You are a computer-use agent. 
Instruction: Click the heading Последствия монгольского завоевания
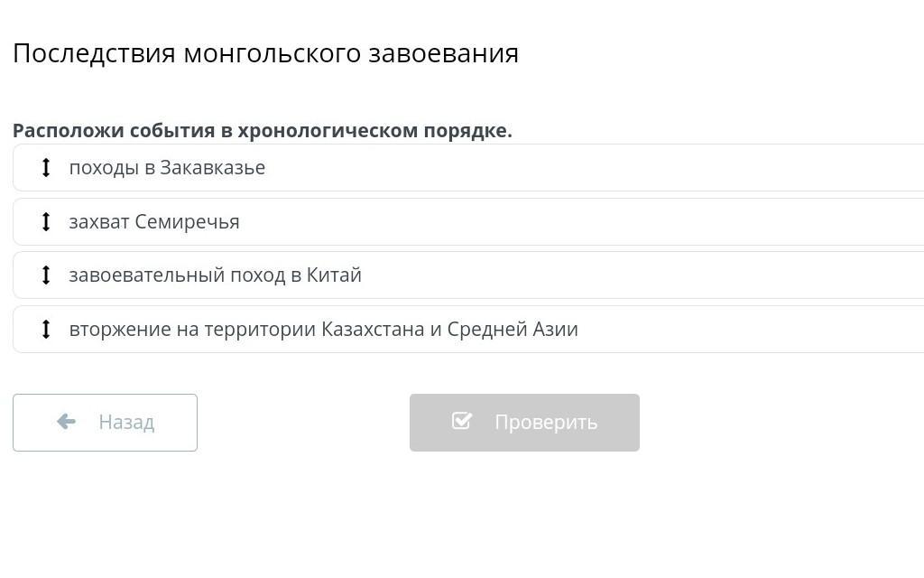click(265, 53)
